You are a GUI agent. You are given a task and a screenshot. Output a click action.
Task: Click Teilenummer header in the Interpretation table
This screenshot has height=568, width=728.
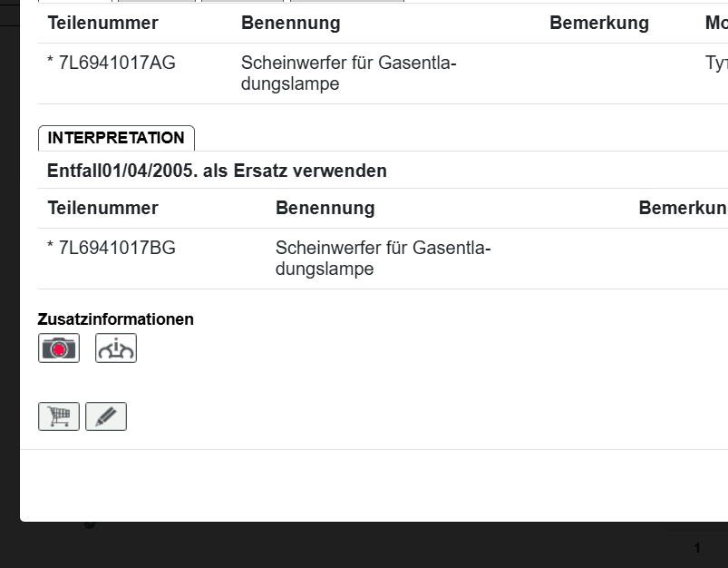coord(102,208)
